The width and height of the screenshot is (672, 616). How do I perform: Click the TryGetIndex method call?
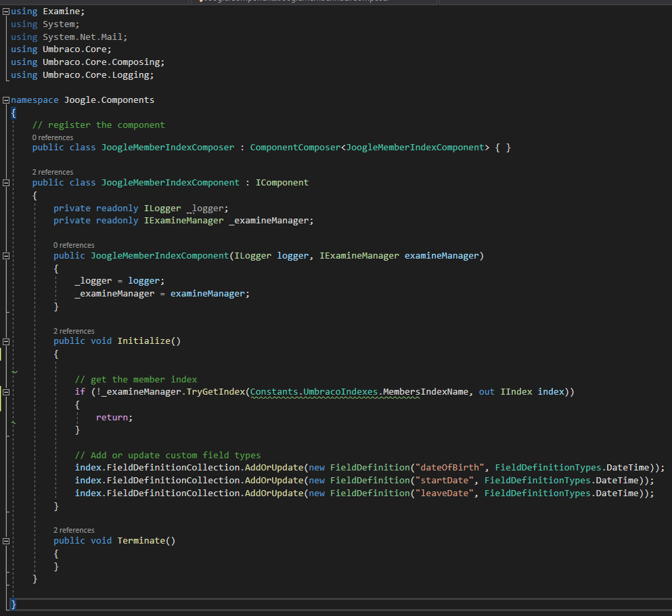[x=216, y=392]
